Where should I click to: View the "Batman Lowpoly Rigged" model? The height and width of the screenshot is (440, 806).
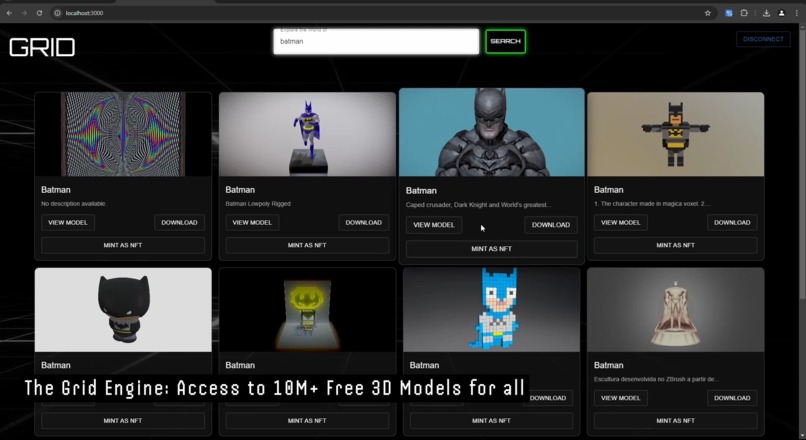[252, 223]
